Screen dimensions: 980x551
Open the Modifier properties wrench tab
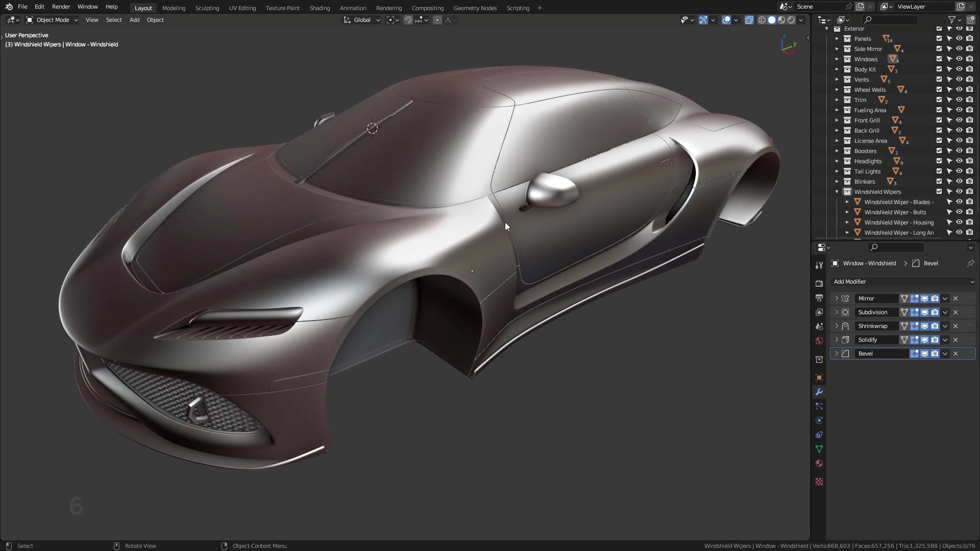819,392
